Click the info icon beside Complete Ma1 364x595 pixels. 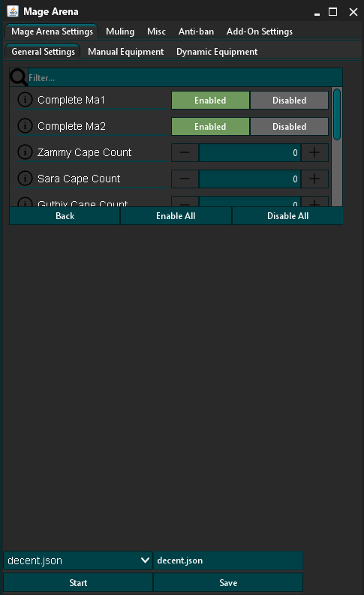point(25,100)
